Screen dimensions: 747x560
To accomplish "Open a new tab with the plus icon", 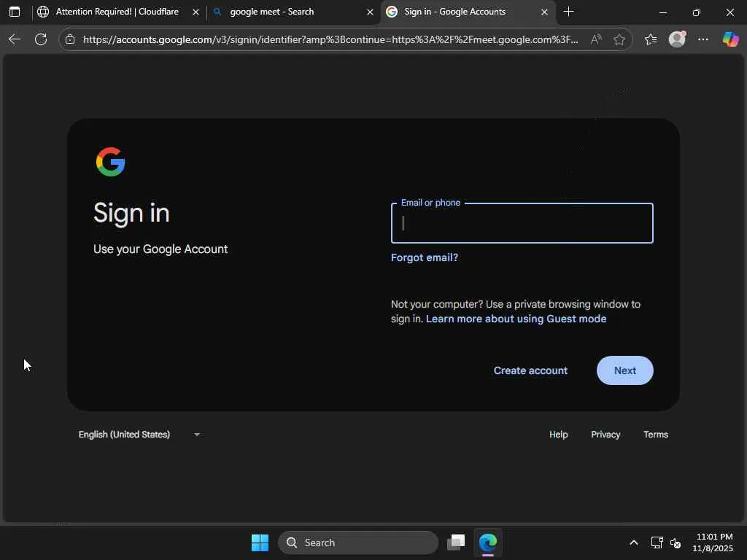I will tap(568, 12).
